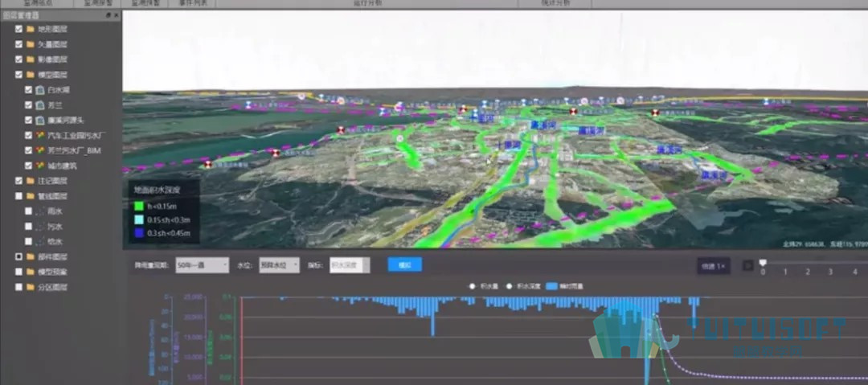Enable the 雨水 pipeline checkbox

(x=28, y=211)
